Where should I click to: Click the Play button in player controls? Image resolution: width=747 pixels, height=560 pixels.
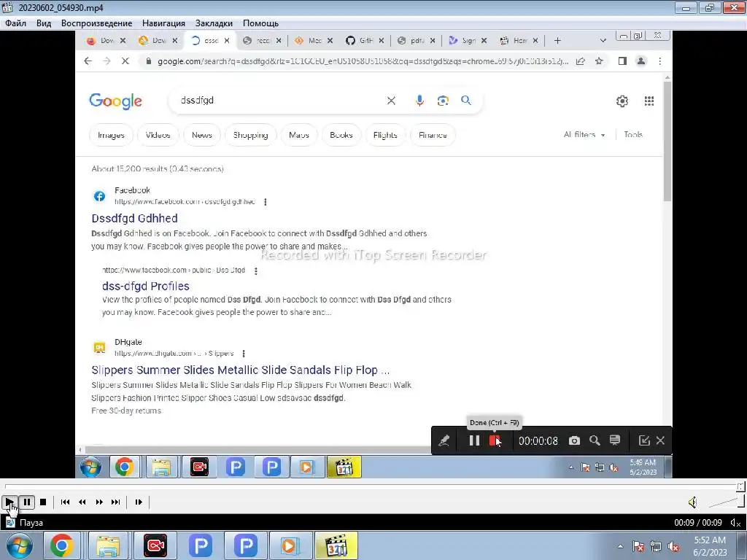click(9, 502)
